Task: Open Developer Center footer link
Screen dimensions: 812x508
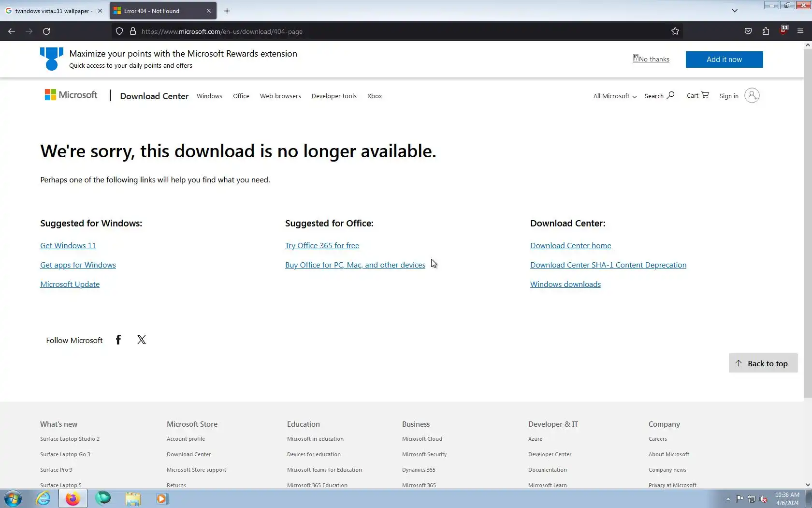Action: pos(550,454)
